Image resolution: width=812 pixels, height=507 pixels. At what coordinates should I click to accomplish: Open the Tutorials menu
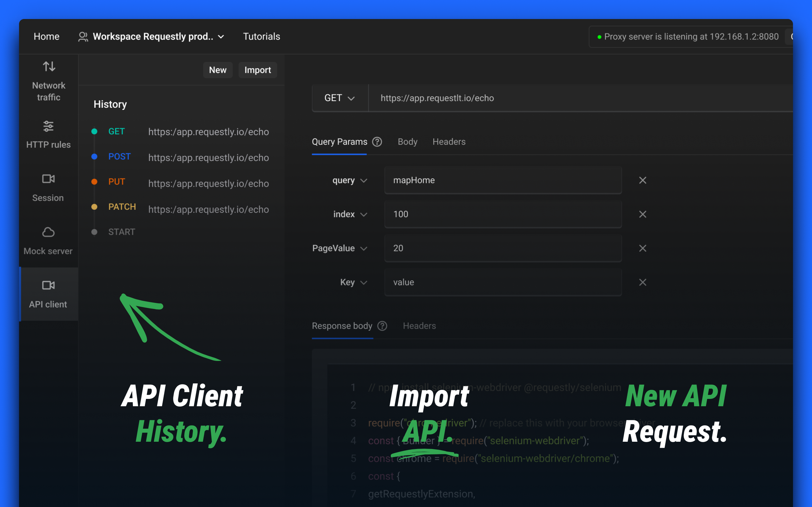261,36
